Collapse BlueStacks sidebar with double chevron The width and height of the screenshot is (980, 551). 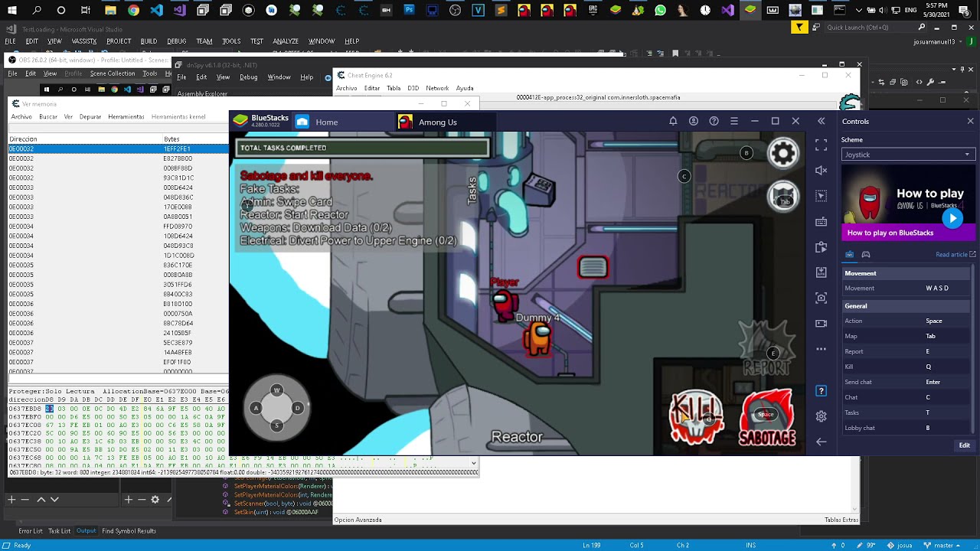click(822, 122)
